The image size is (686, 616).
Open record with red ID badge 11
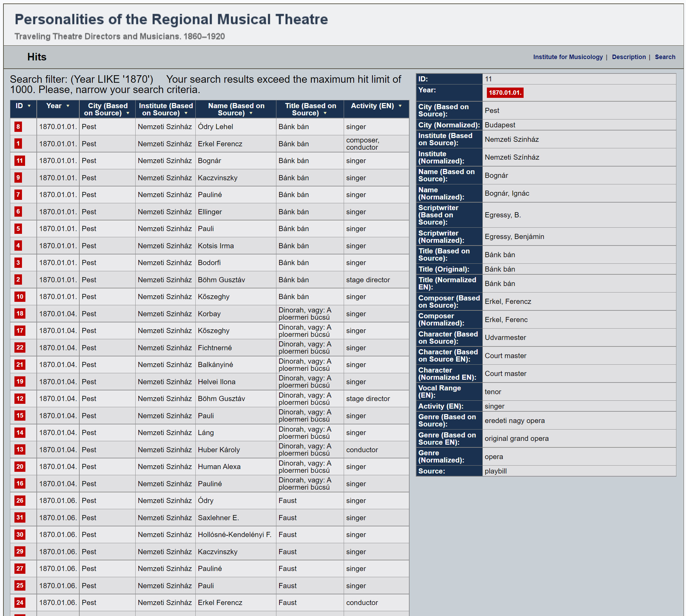(20, 161)
